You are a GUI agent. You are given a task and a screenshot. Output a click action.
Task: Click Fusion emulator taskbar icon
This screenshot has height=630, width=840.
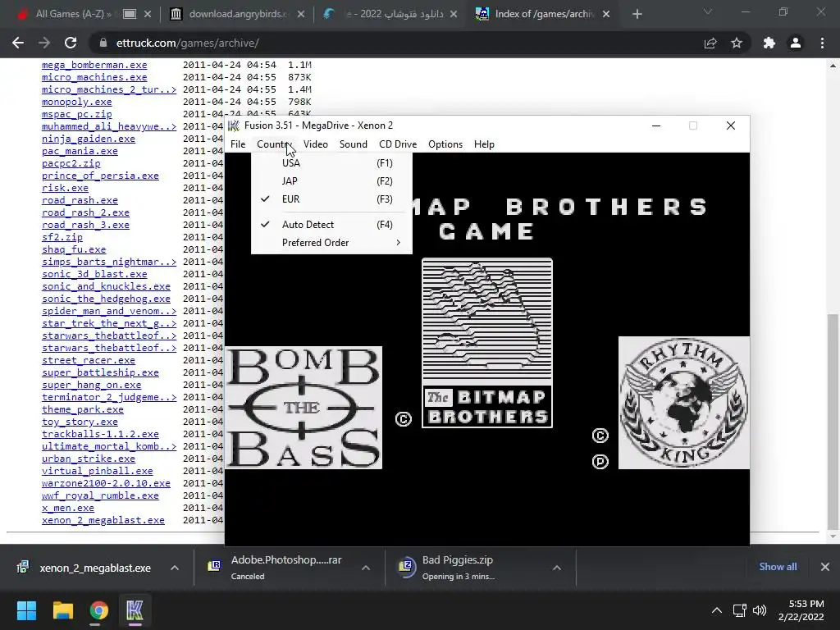pyautogui.click(x=135, y=610)
